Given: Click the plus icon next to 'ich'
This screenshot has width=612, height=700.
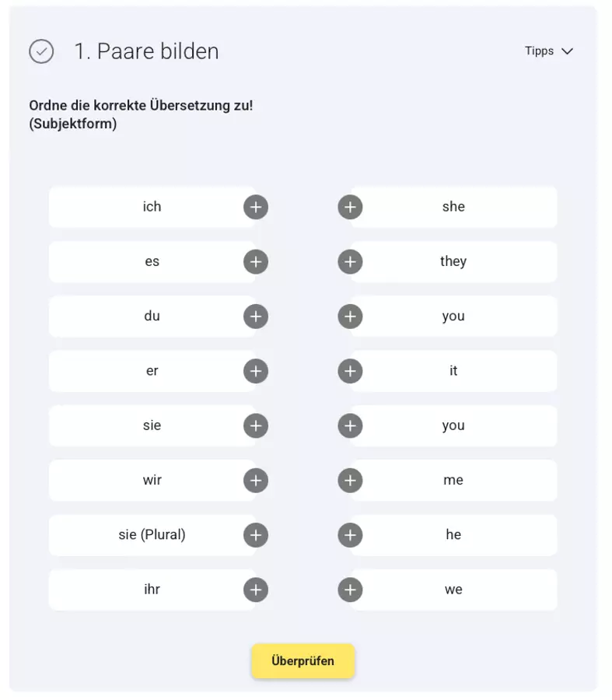Looking at the screenshot, I should pyautogui.click(x=256, y=207).
